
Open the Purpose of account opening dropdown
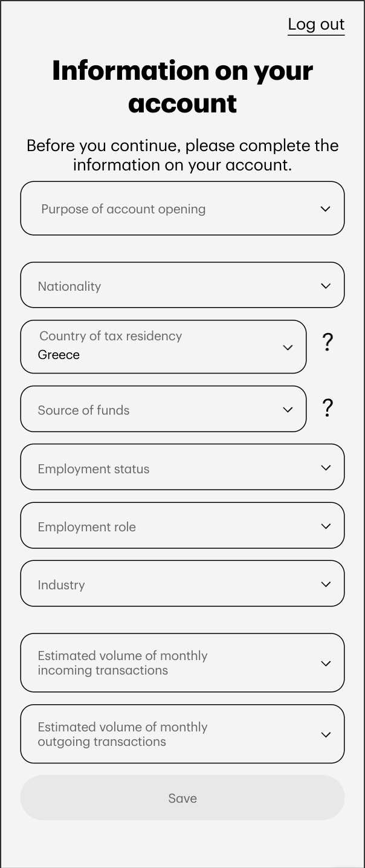(182, 209)
